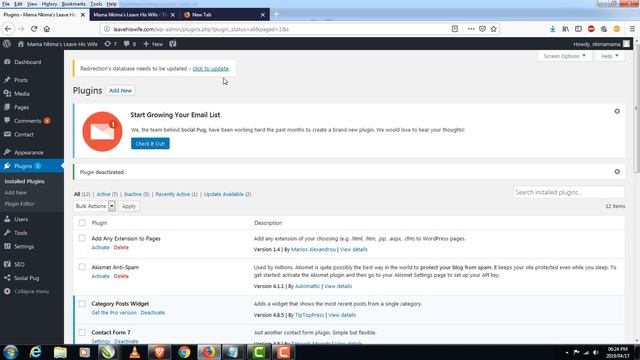Screen dimensions: 640x360
Task: Open VLC media player from taskbar
Action: tap(135, 352)
